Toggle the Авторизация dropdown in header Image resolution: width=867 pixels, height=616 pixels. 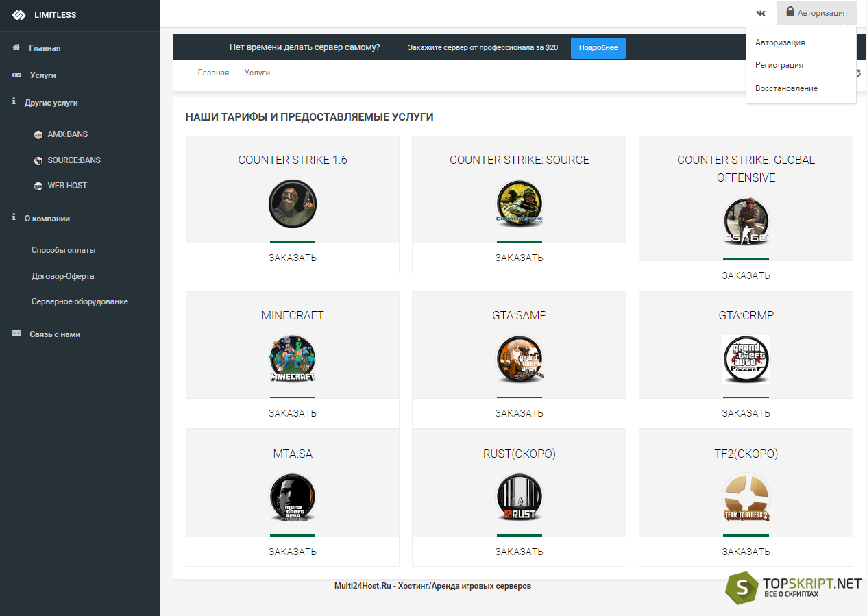[x=817, y=13]
